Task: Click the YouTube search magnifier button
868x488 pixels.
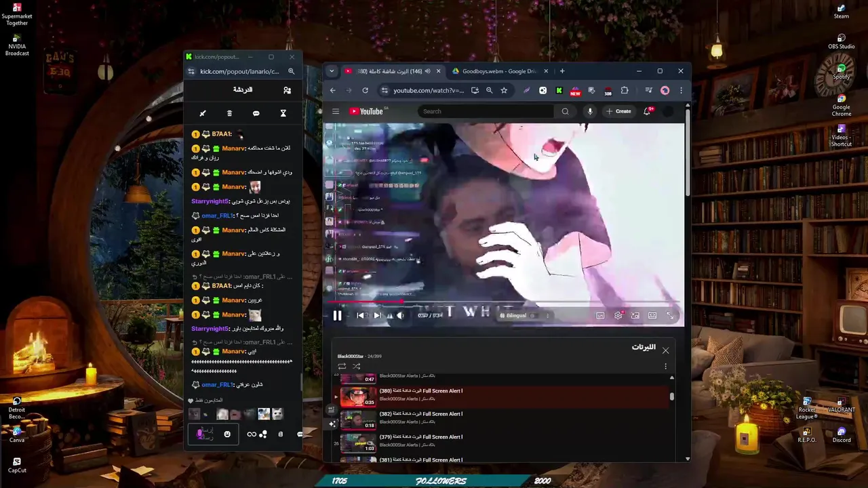Action: click(x=565, y=111)
